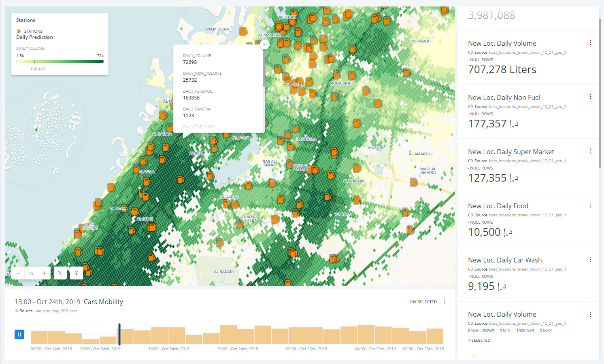Zoom in on the map with the plus icon
This screenshot has width=604, height=364.
coord(44,273)
